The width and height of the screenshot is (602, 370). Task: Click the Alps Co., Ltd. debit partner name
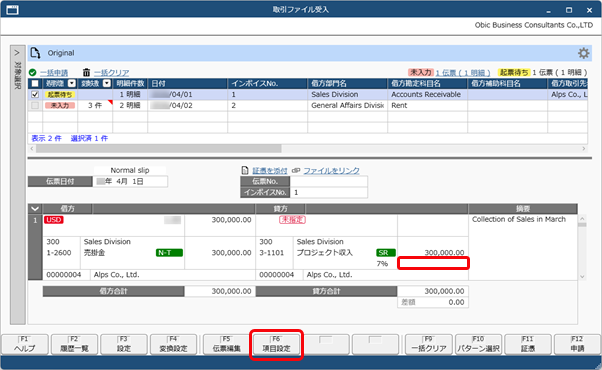[x=116, y=275]
